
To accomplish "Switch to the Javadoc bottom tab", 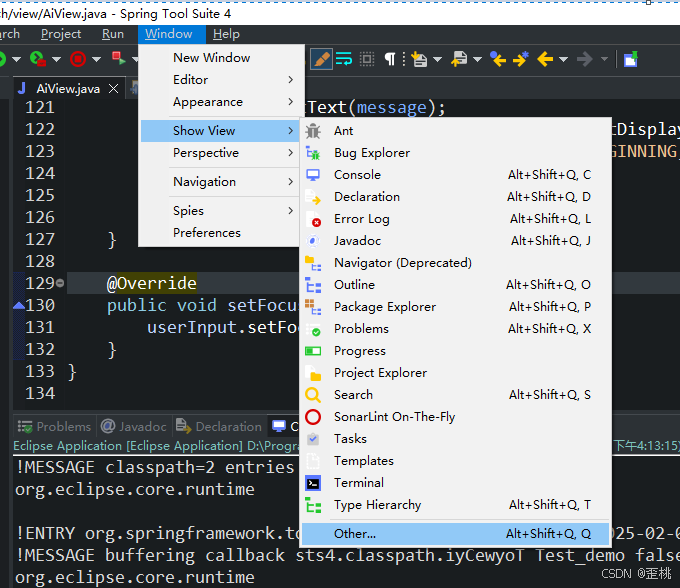I will coord(134,427).
